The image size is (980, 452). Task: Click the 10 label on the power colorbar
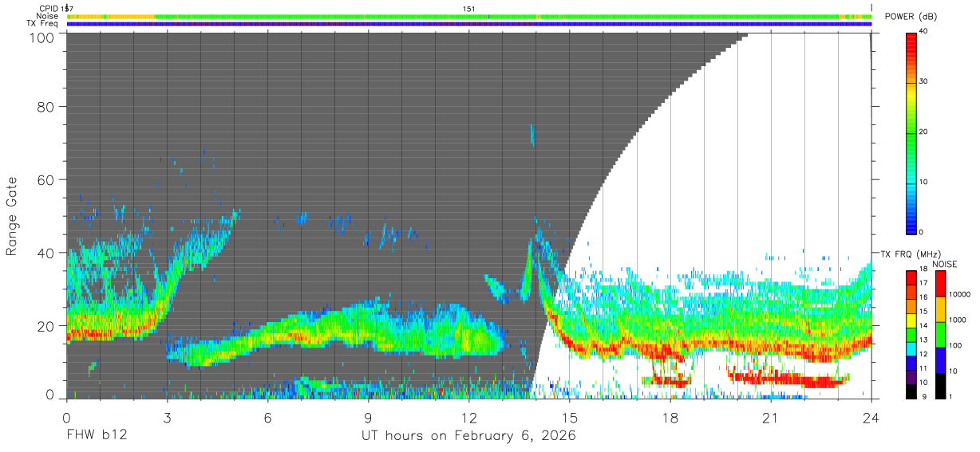pos(923,182)
